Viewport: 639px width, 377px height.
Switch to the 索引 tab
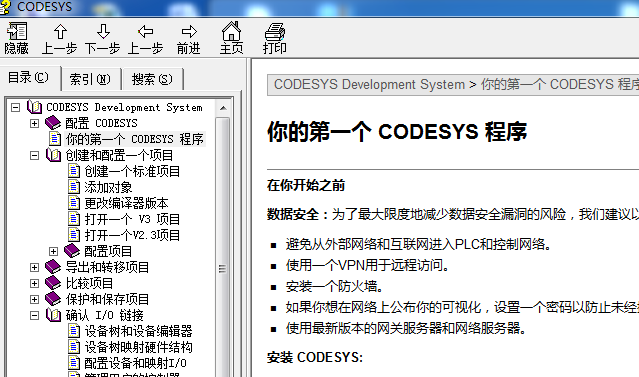coord(90,79)
